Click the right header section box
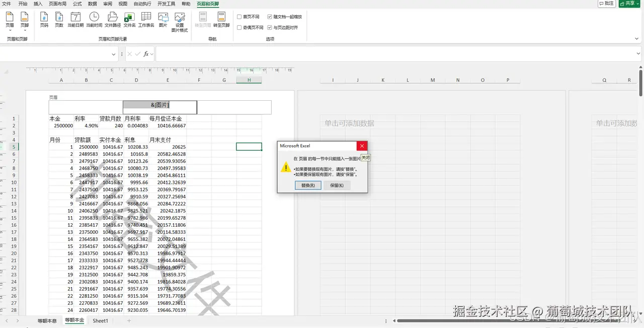 click(234, 107)
